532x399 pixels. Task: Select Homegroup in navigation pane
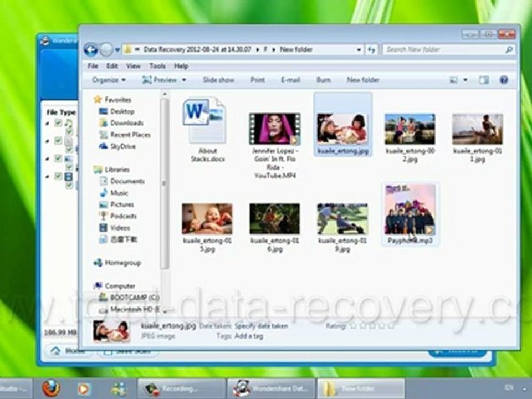pyautogui.click(x=122, y=263)
